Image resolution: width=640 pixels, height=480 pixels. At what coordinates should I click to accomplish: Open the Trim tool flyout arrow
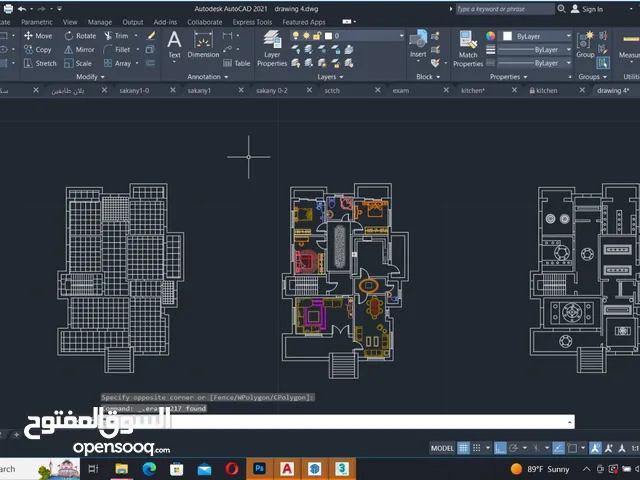coord(136,36)
